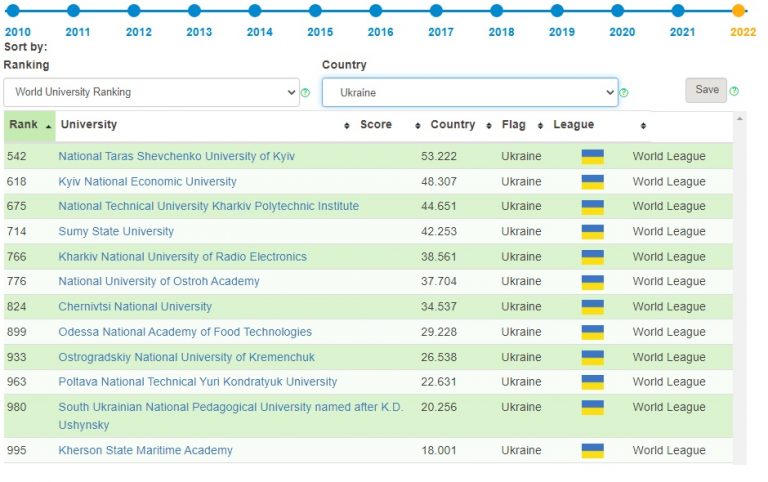This screenshot has width=768, height=482.
Task: Select year 2021 on the timeline
Action: coord(678,10)
